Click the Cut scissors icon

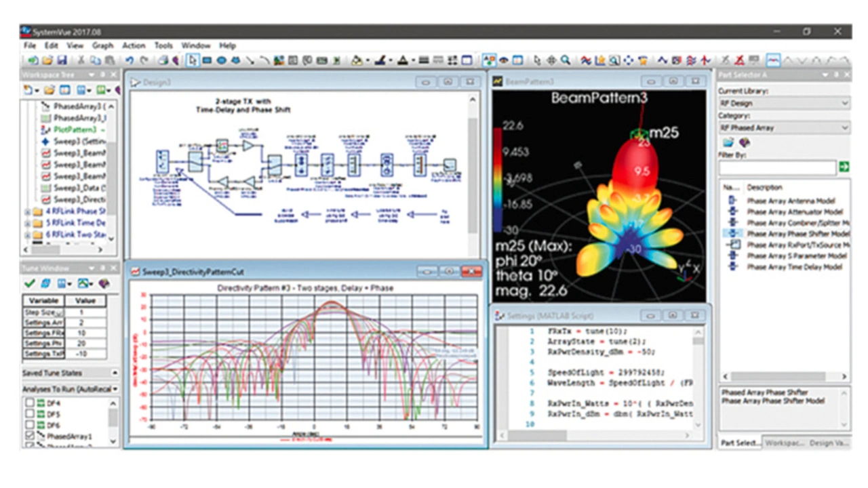pyautogui.click(x=81, y=60)
